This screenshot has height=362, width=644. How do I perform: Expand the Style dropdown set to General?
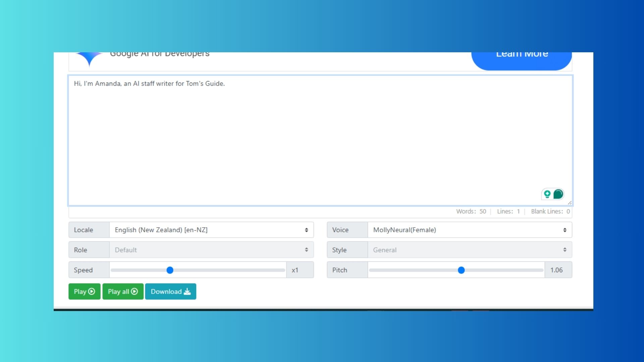click(x=470, y=250)
